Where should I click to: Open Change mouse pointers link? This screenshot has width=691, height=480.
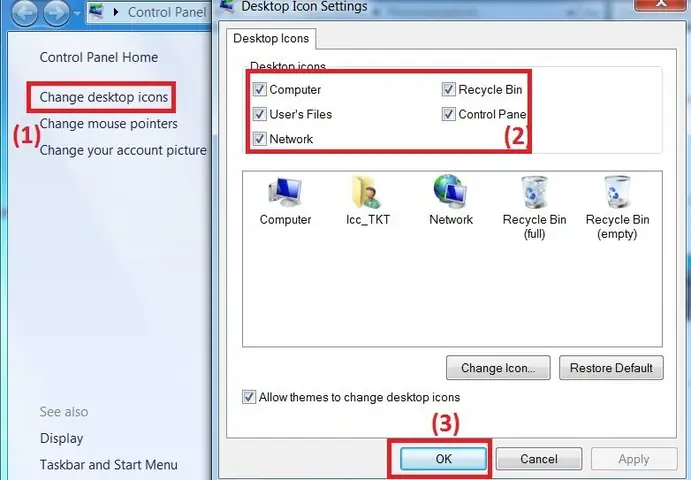tap(108, 123)
